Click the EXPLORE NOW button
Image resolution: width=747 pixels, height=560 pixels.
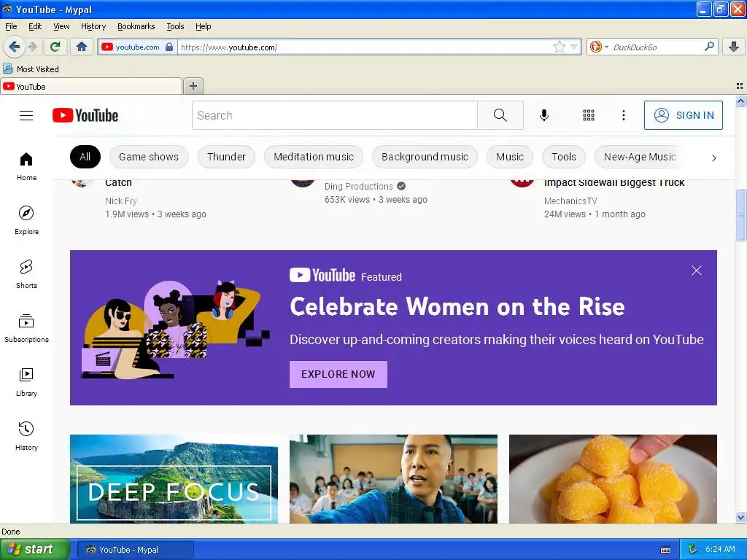click(x=338, y=374)
